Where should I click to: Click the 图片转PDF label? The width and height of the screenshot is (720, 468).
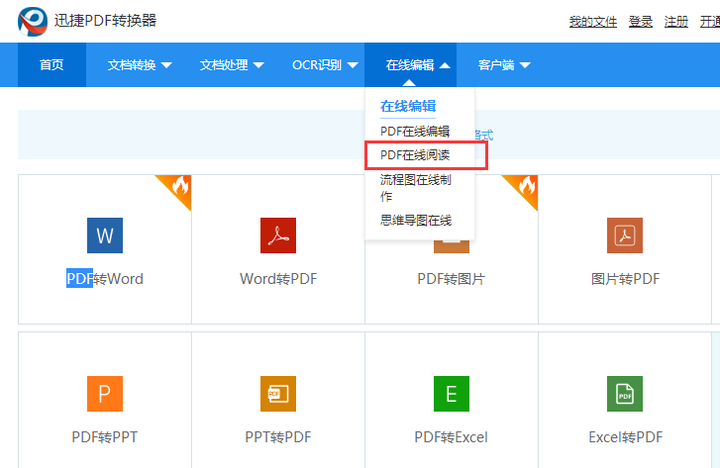625,279
